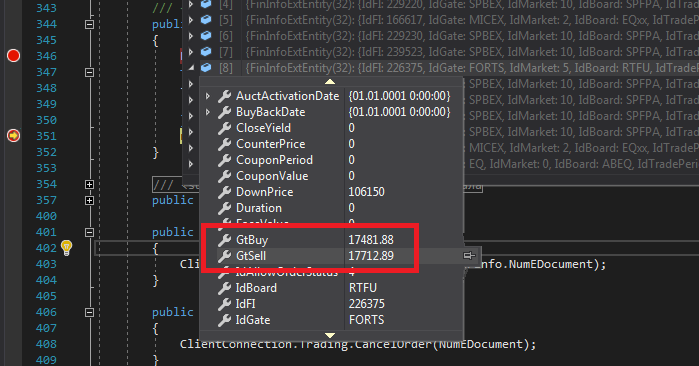Image resolution: width=699 pixels, height=366 pixels.
Task: Open the lightbulb quick actions on line 402
Action: (x=66, y=248)
